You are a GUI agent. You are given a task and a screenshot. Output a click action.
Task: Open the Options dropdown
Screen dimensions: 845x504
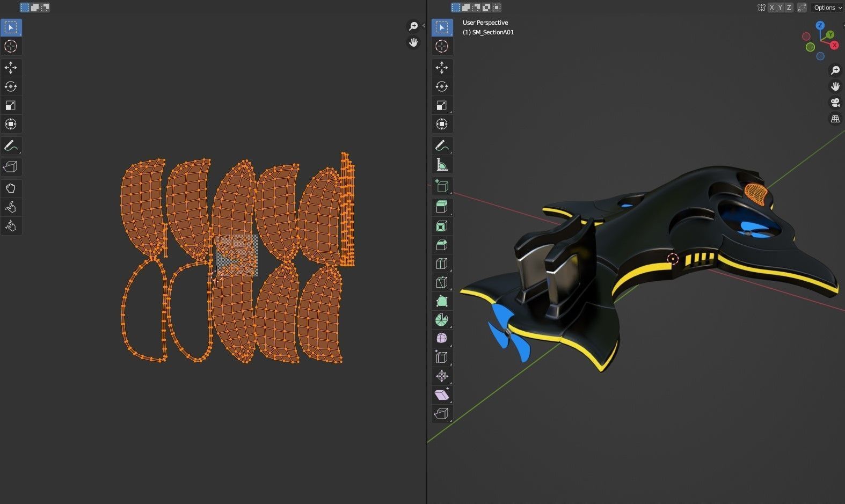pyautogui.click(x=827, y=8)
